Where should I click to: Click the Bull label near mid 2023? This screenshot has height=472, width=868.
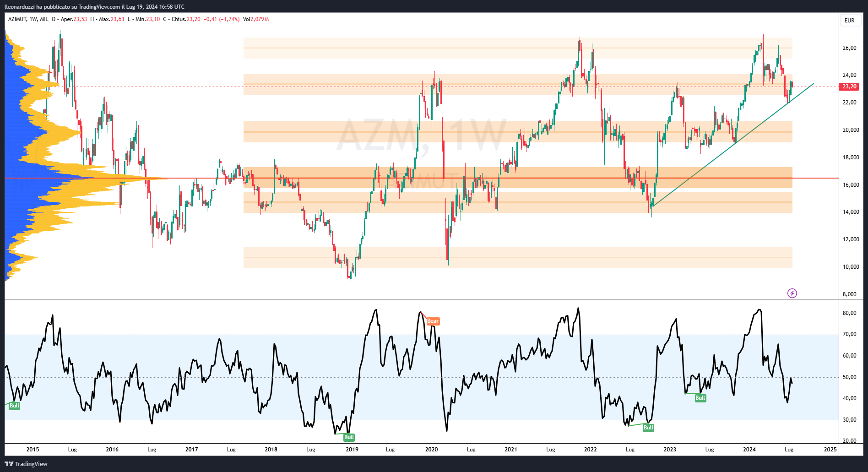(x=700, y=398)
